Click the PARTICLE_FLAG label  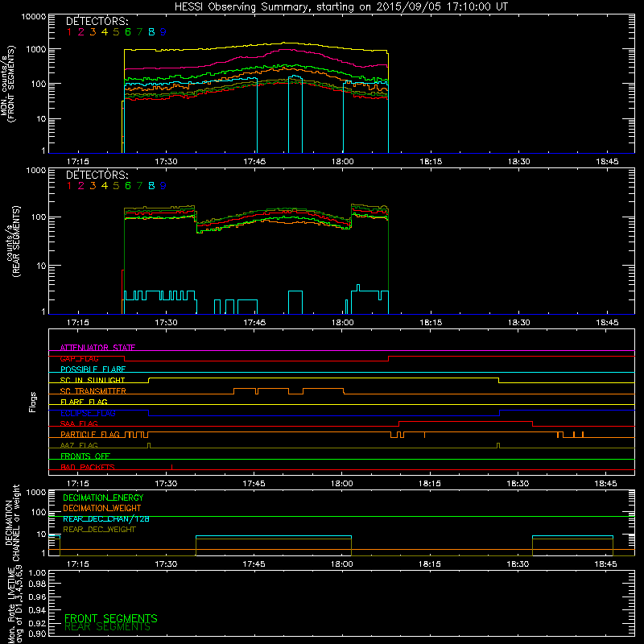[90, 435]
